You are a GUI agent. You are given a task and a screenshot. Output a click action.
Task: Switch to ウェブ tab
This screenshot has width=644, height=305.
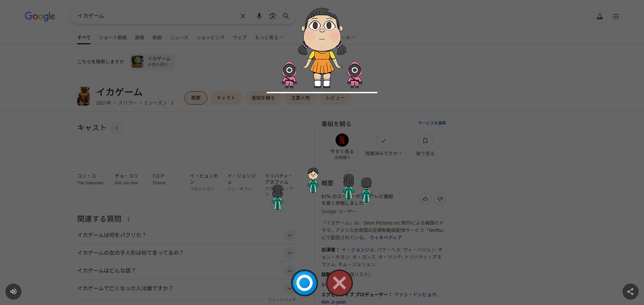240,38
